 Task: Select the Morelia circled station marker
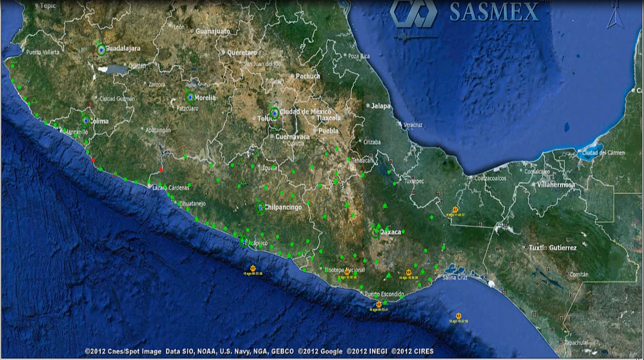[x=190, y=97]
